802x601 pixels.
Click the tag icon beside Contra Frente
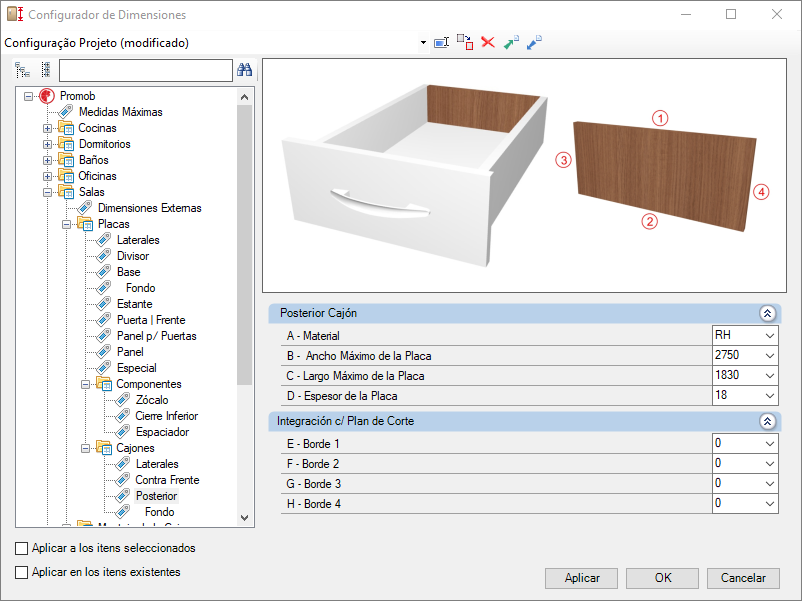tap(123, 480)
